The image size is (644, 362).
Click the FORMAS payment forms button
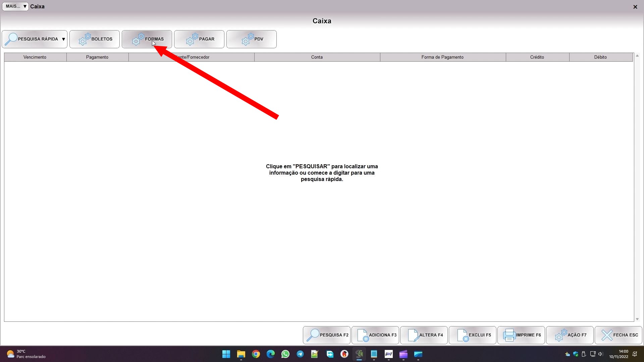tap(147, 39)
